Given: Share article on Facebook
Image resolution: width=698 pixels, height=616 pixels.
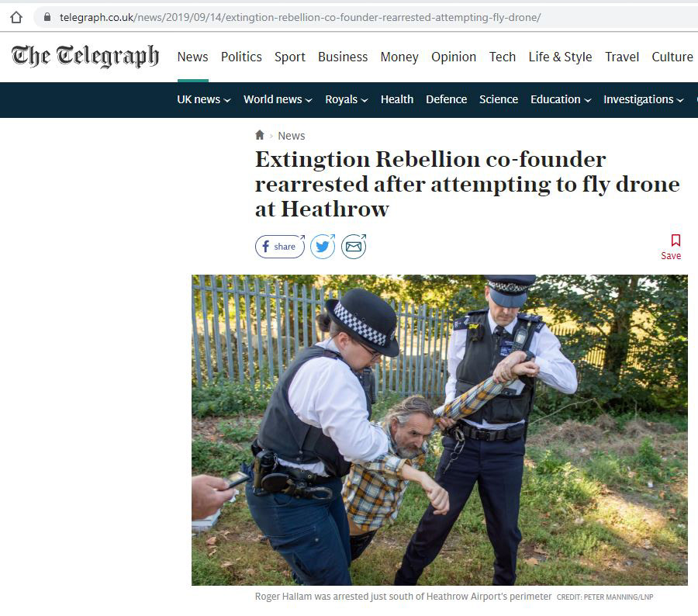Looking at the screenshot, I should click(x=280, y=246).
